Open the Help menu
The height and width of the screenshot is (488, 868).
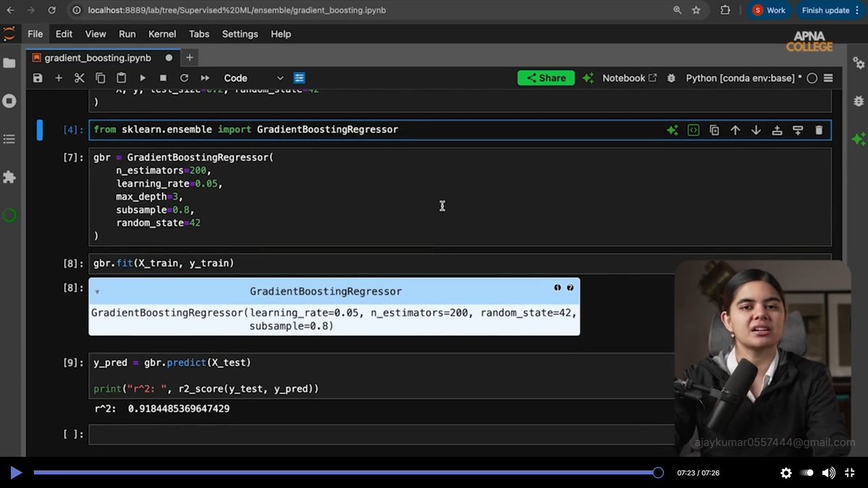tap(281, 34)
